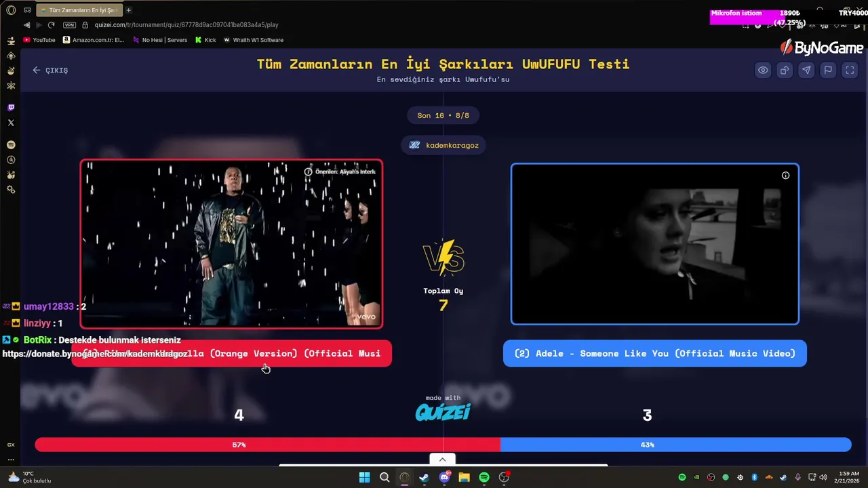Open the Opera menu logo
The image size is (868, 488).
point(11,10)
